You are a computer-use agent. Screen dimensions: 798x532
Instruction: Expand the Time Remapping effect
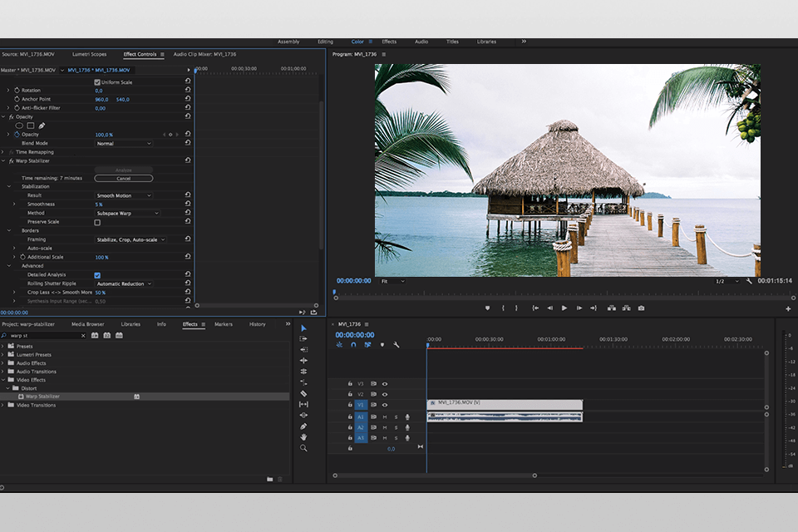[3, 152]
